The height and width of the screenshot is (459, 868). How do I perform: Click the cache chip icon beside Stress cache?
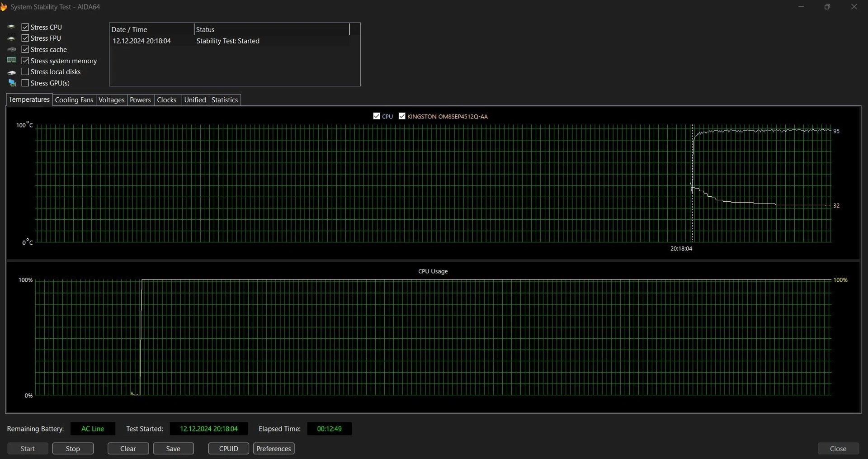(x=12, y=49)
